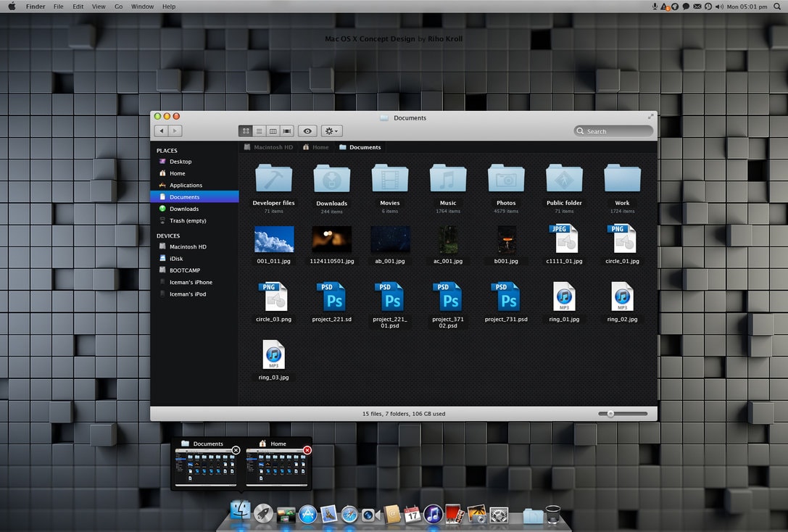Click Home in the path bar

click(x=315, y=147)
